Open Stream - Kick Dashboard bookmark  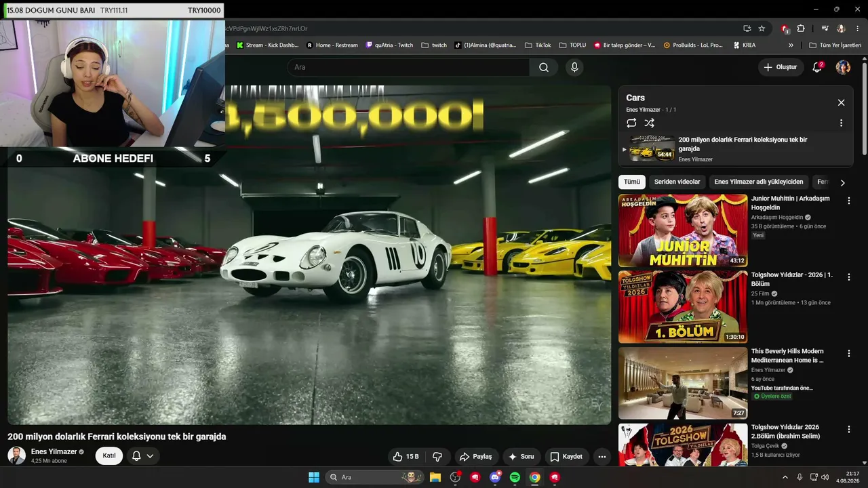267,45
